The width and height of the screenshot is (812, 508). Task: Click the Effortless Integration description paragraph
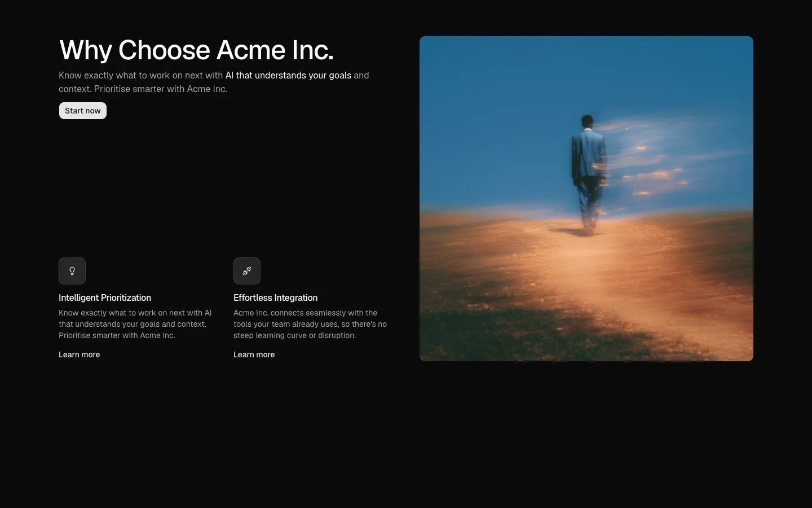[x=310, y=324]
